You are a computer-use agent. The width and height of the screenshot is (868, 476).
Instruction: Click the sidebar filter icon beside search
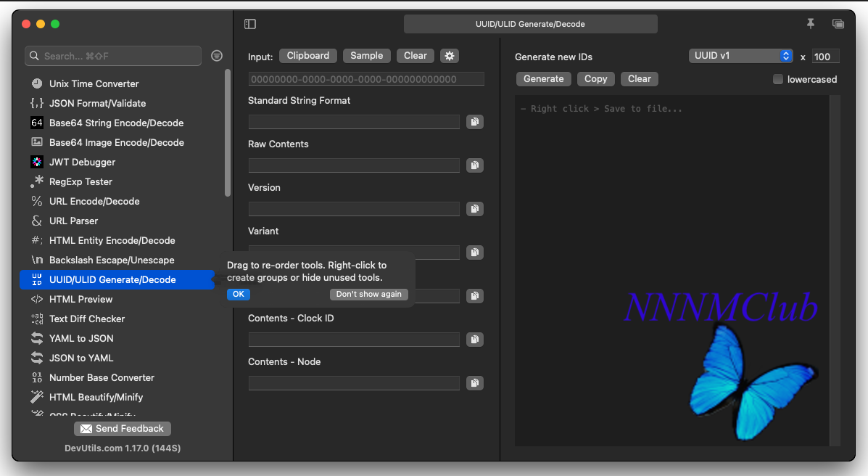[217, 56]
